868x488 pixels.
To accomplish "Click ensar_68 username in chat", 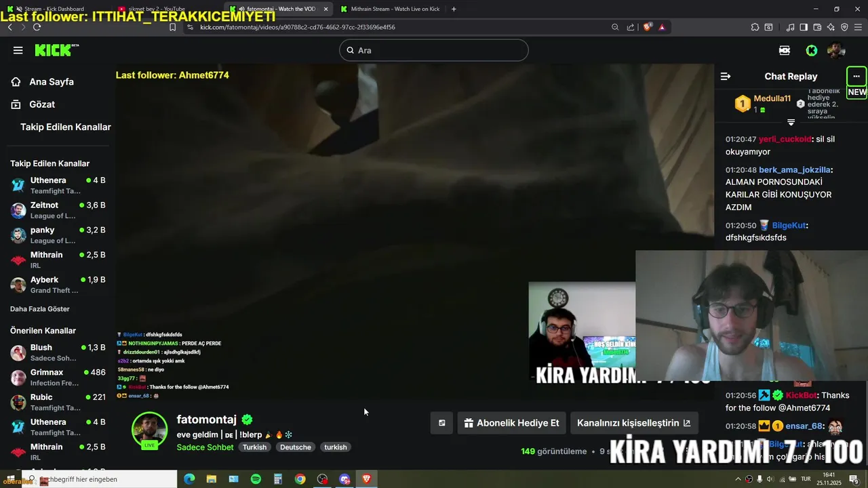I will click(x=804, y=426).
